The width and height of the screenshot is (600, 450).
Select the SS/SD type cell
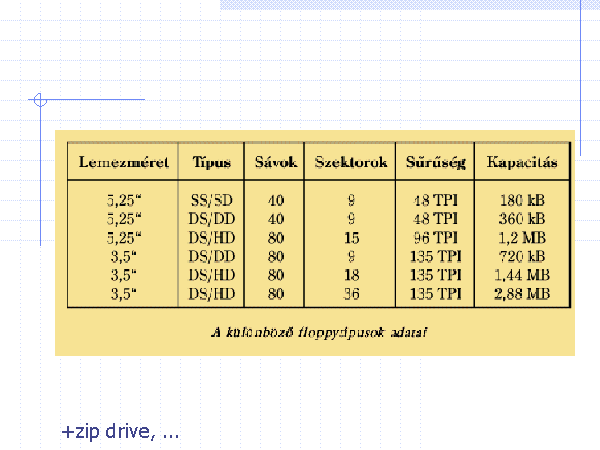click(x=213, y=199)
